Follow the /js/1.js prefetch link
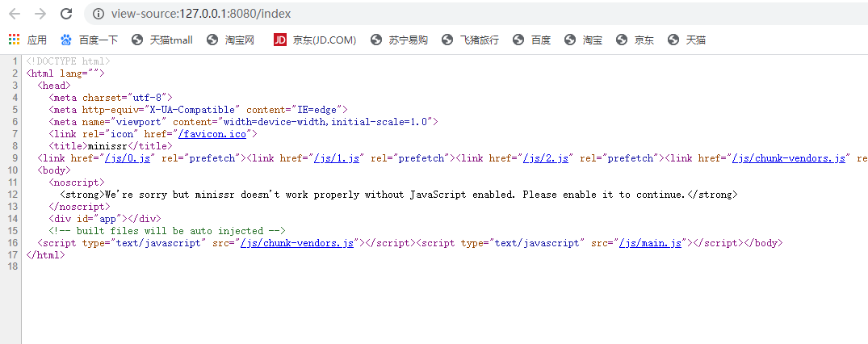The height and width of the screenshot is (344, 868). coord(337,158)
